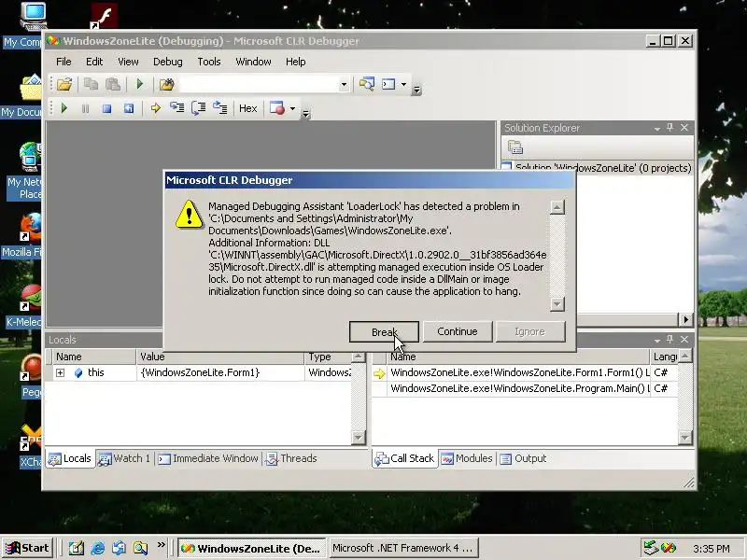The image size is (747, 560).
Task: Expand the 'this' variable in Locals
Action: click(x=60, y=372)
